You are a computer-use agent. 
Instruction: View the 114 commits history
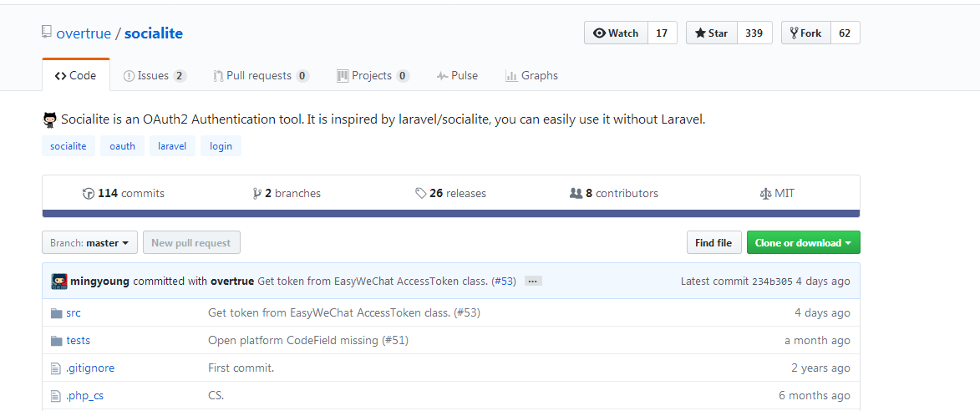pyautogui.click(x=124, y=194)
